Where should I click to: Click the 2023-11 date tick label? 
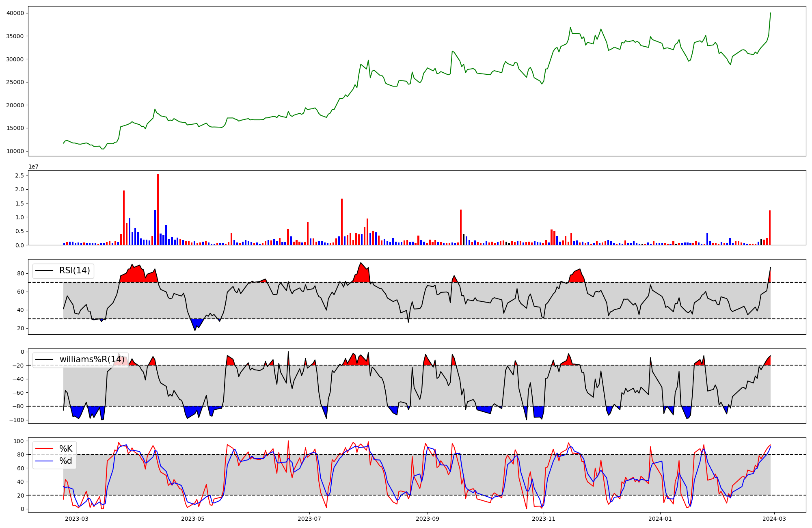[x=544, y=519]
